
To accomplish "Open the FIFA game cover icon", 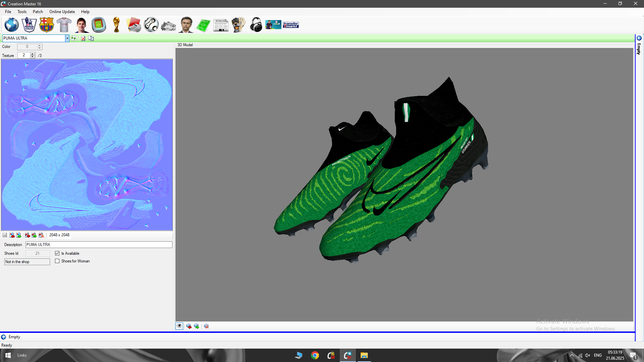I will click(x=273, y=25).
